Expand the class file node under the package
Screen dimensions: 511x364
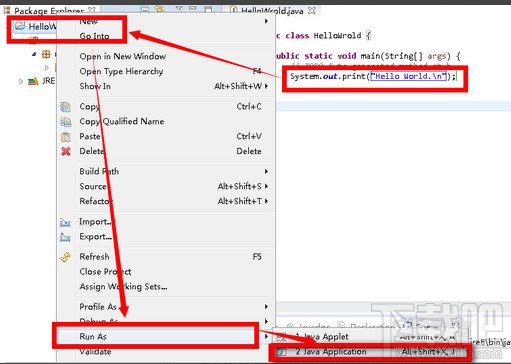[47, 67]
